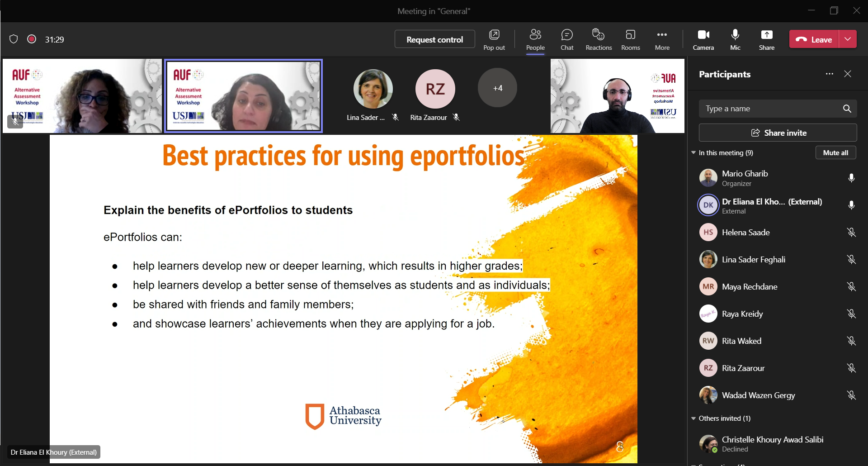Open the Pop out view
The image size is (868, 466).
(494, 39)
